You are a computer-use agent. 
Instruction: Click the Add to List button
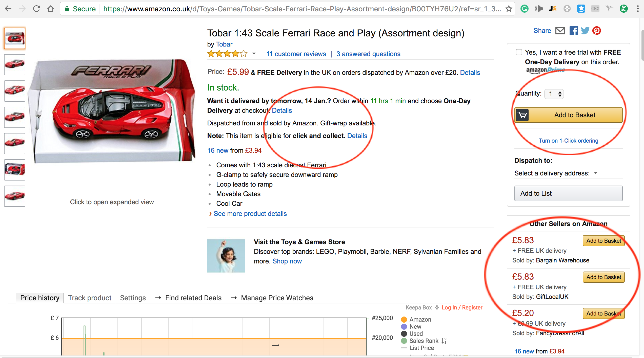[569, 193]
